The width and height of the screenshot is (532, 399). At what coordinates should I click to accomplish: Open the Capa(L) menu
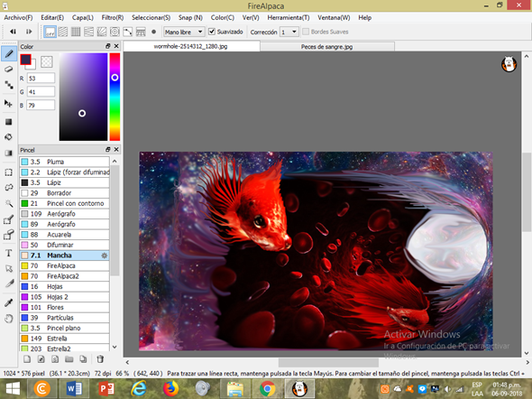[x=82, y=18]
